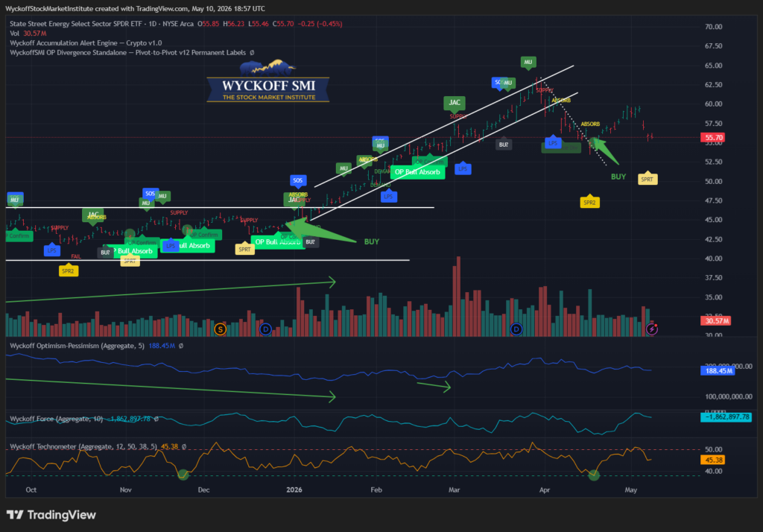Screen dimensions: 763x532
Task: Click the Feb label on time axis
Action: pyautogui.click(x=376, y=490)
